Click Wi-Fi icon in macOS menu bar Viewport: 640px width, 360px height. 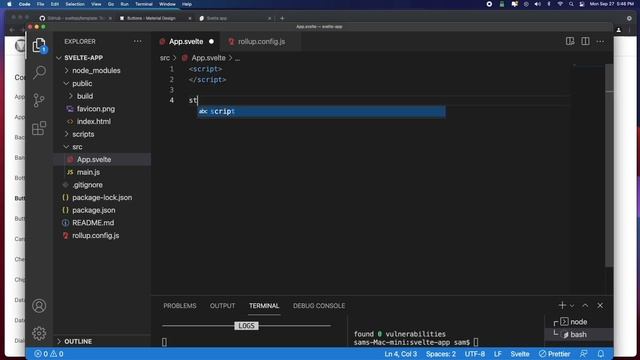pyautogui.click(x=560, y=4)
